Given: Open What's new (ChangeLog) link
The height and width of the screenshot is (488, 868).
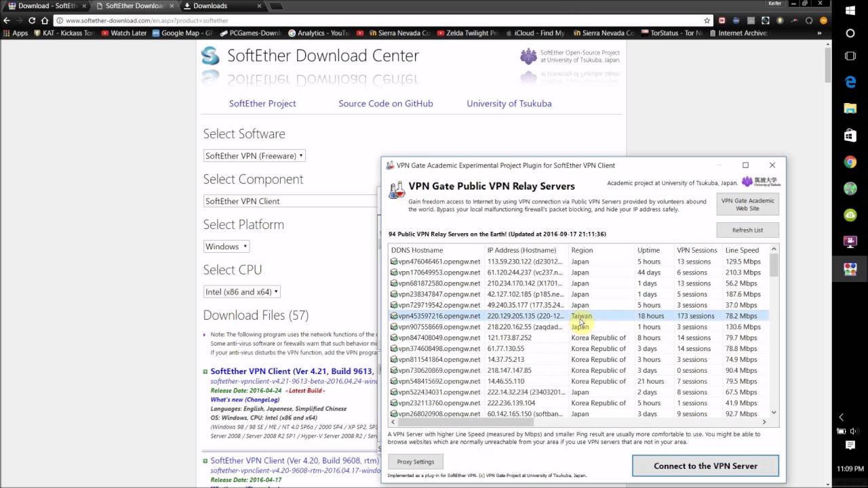Looking at the screenshot, I should 246,400.
